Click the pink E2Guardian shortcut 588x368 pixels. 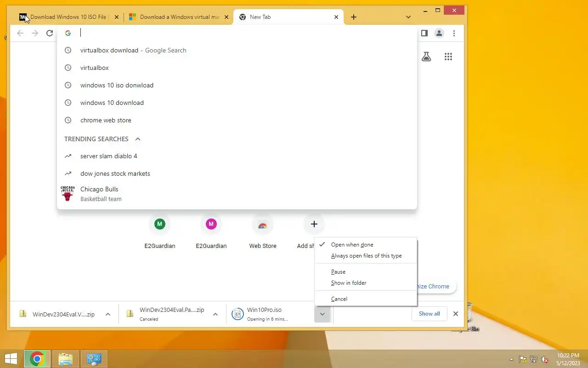pos(211,224)
